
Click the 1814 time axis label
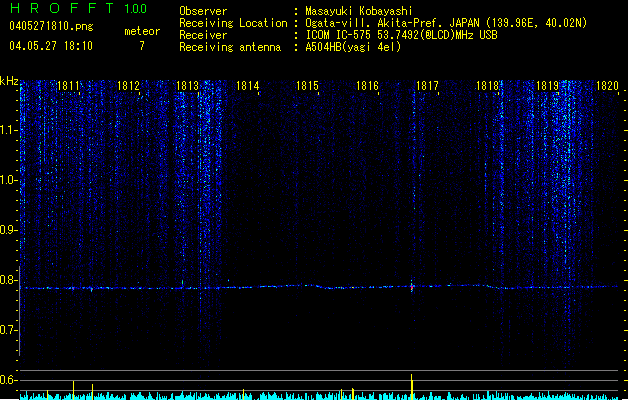(x=248, y=86)
